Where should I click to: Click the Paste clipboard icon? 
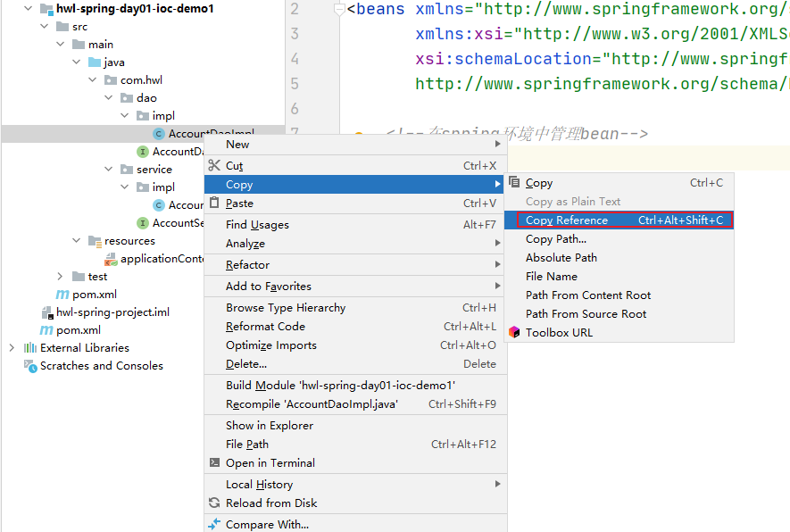pos(214,203)
